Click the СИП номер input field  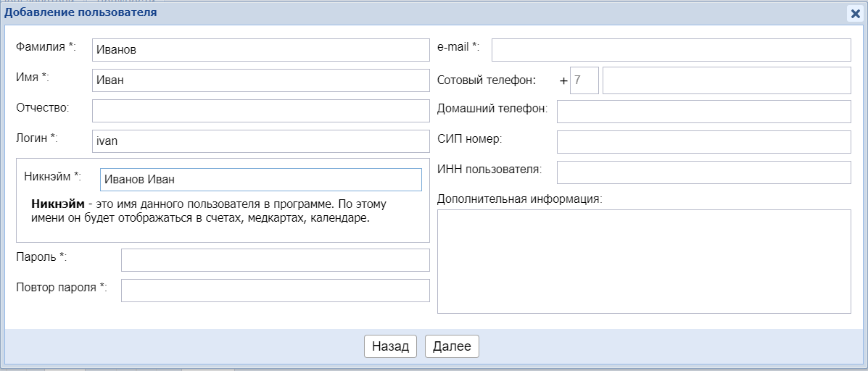(x=703, y=142)
